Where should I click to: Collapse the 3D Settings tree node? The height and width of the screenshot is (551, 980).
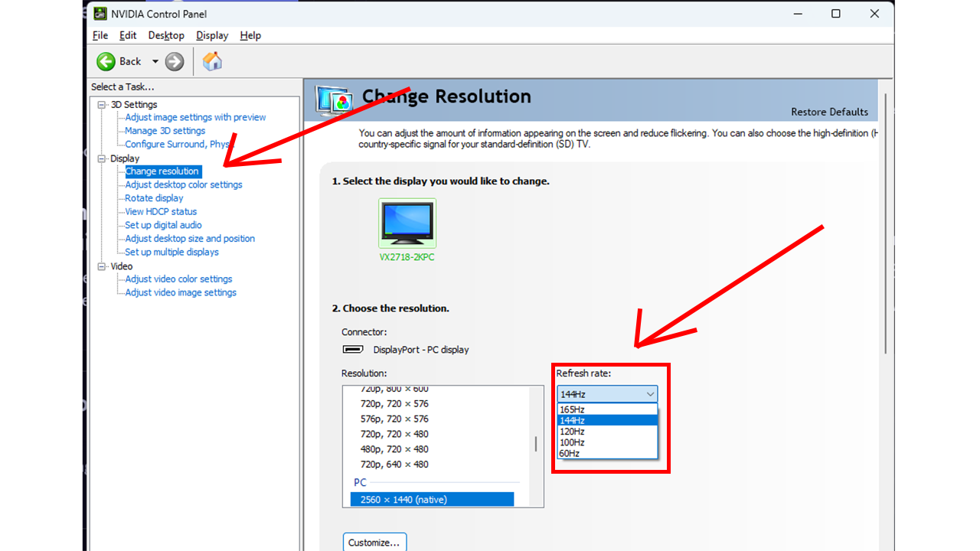point(103,105)
